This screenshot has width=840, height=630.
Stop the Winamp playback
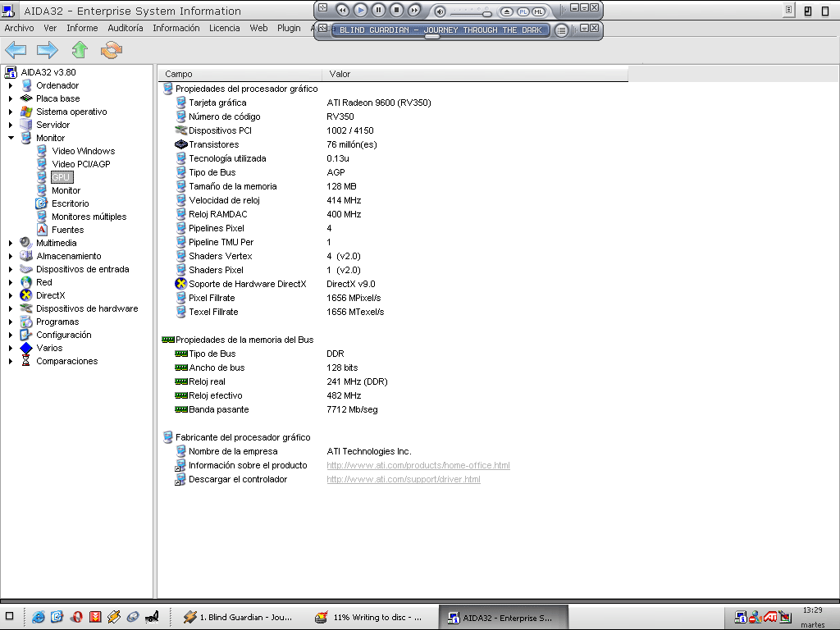[x=396, y=10]
